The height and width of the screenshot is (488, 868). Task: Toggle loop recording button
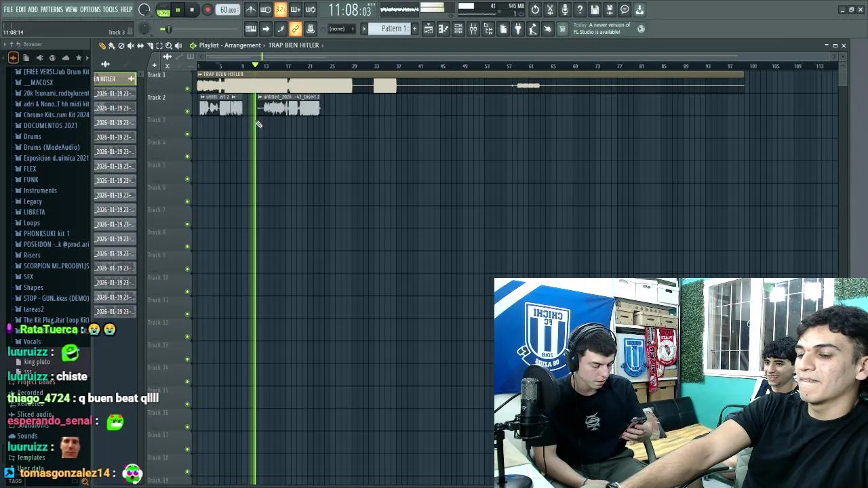[x=311, y=9]
